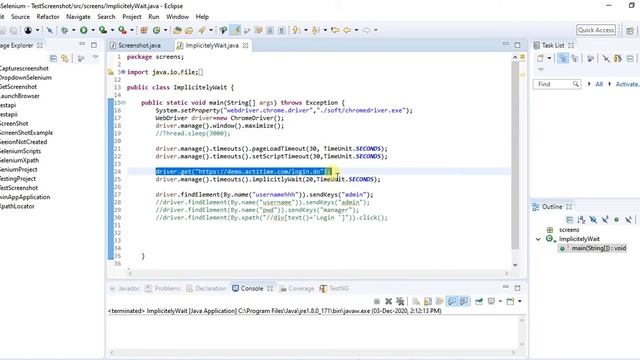
Task: Click Remove All Terminated Launches double-X in Console
Action: pyautogui.click(x=400, y=301)
